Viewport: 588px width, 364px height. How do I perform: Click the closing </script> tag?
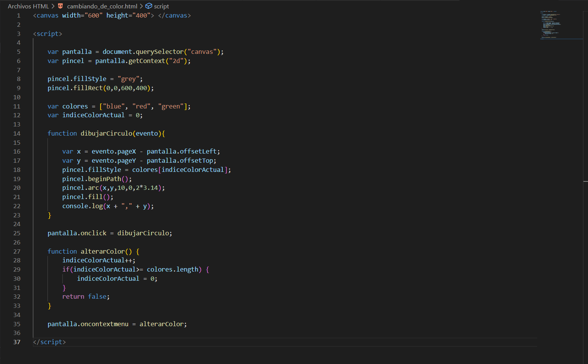(49, 342)
